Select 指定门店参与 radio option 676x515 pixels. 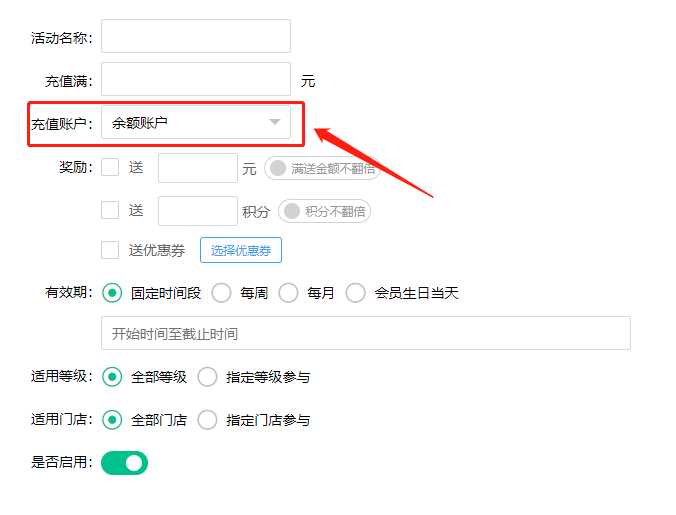[208, 420]
